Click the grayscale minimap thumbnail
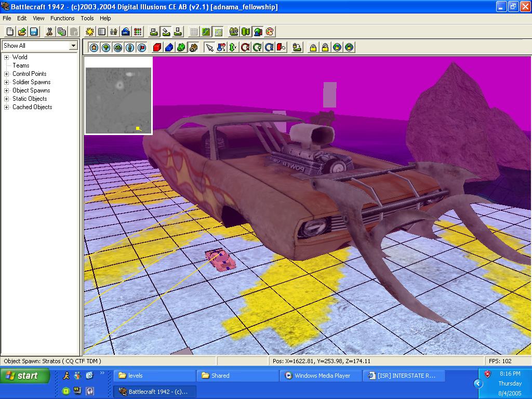Image resolution: width=532 pixels, height=399 pixels. (118, 100)
